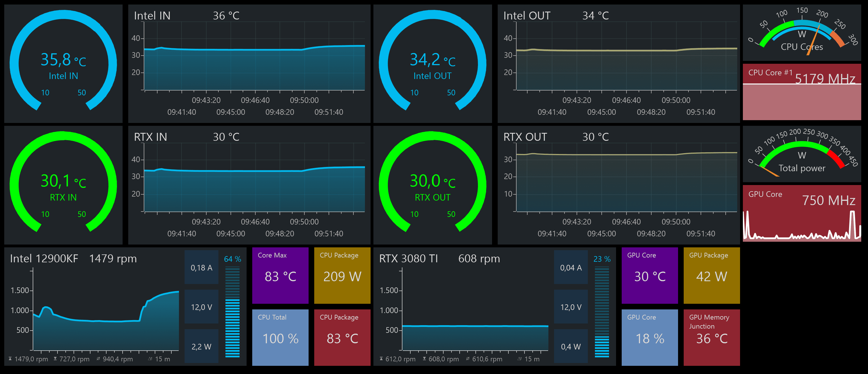Click the CPU Core #1 frequency tile

(801, 92)
